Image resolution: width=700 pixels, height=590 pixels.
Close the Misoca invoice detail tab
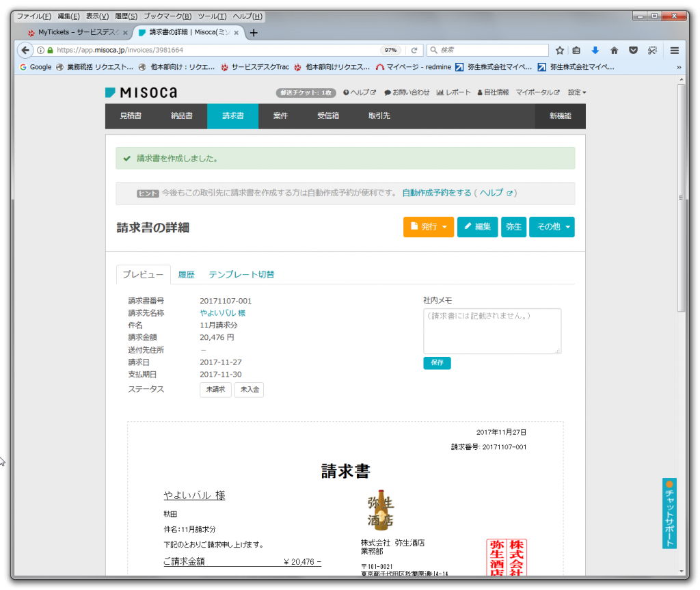click(236, 33)
